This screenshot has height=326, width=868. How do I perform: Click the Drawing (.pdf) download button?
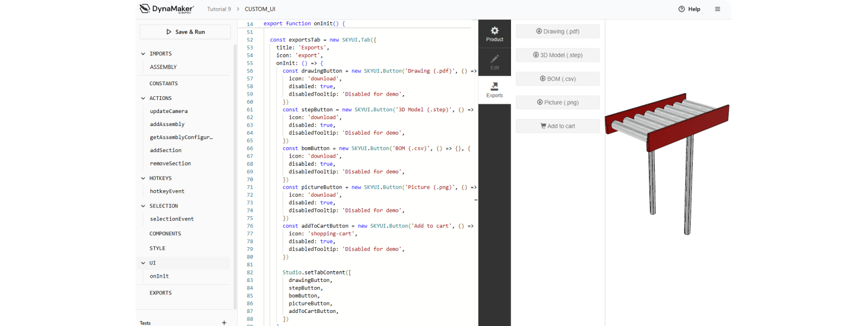pos(557,32)
